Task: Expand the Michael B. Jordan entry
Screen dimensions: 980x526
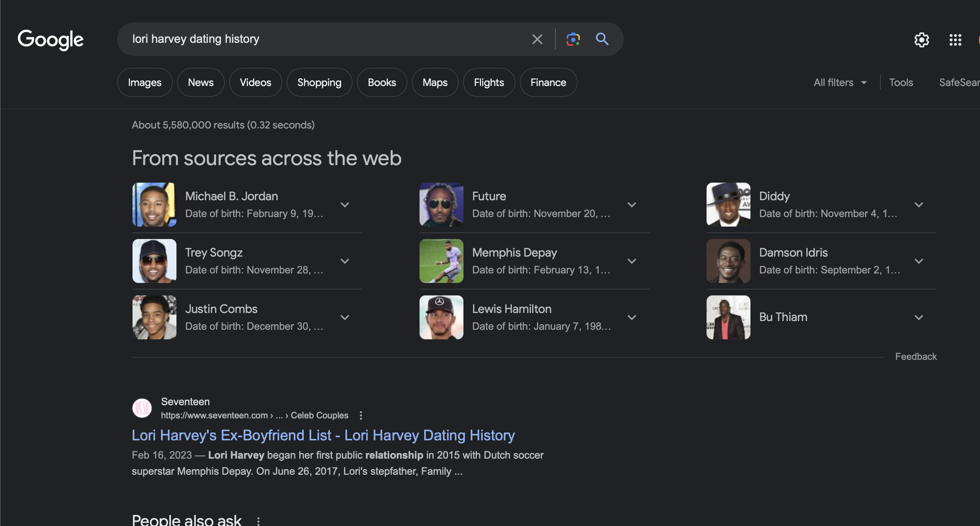Action: pyautogui.click(x=345, y=205)
